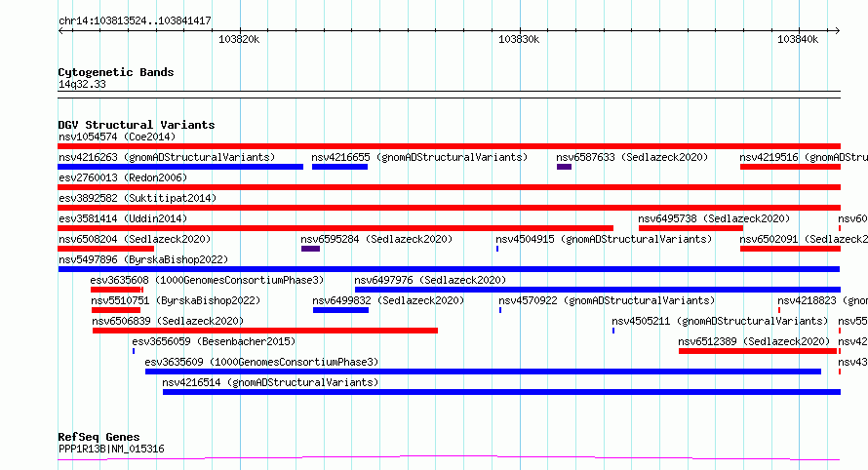Click the right arrowhead of the scale ruler
This screenshot has width=868, height=470.
click(837, 31)
